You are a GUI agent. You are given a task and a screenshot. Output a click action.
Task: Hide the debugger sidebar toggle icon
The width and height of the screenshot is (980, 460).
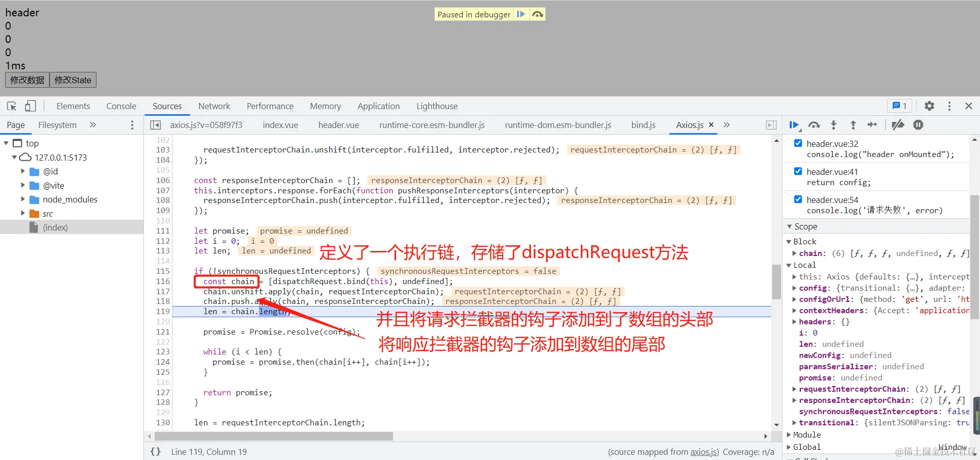pyautogui.click(x=771, y=125)
